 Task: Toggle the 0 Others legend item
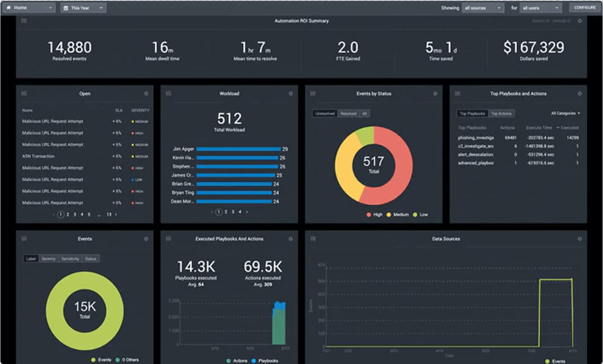pos(127,360)
